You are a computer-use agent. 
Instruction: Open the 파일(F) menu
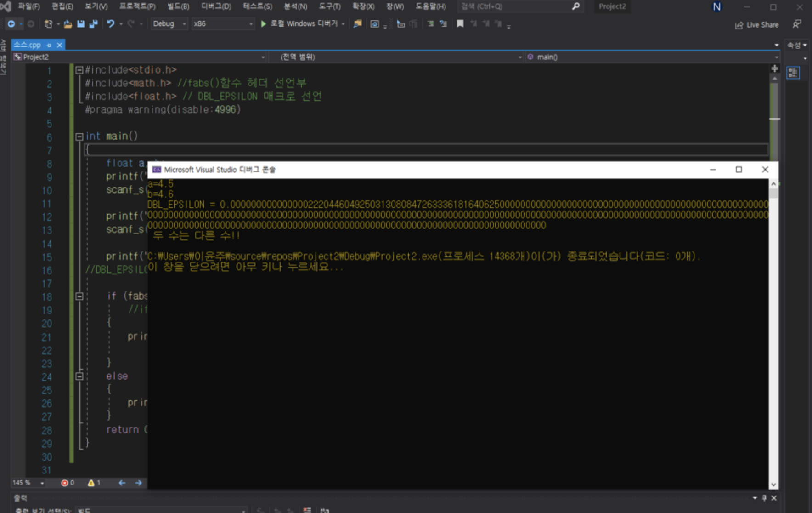click(28, 6)
